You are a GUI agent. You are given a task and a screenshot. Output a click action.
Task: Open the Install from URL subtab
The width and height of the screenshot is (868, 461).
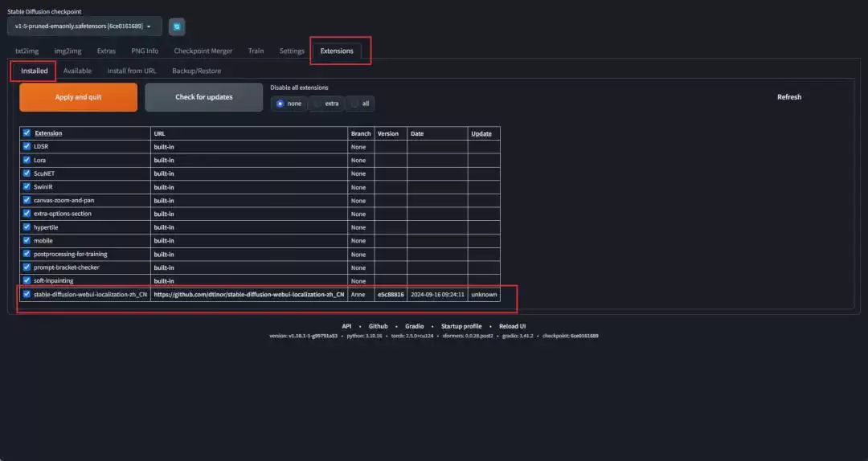point(132,71)
